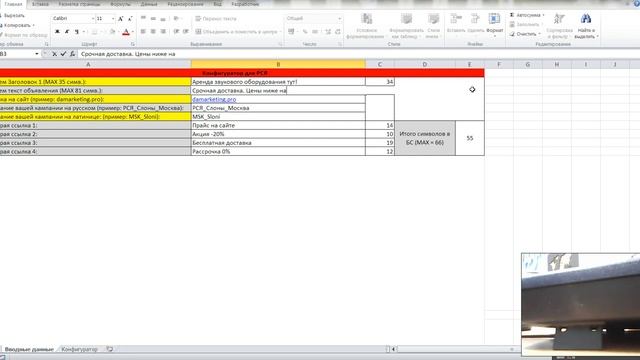Screen dimensions: 640x360
Task: Click the insert new sheet tab icon
Action: coord(109,349)
